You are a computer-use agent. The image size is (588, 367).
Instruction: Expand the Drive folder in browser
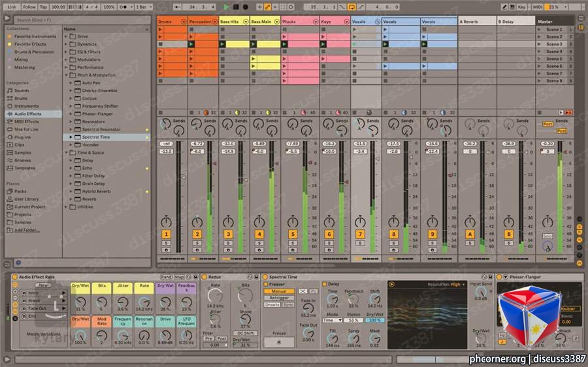point(67,37)
